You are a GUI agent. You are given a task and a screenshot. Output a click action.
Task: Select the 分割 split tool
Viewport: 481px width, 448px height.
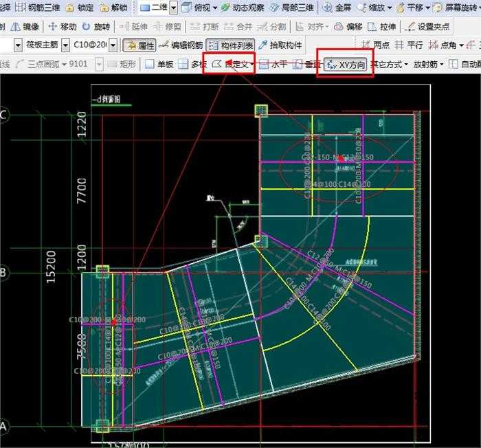[x=271, y=27]
